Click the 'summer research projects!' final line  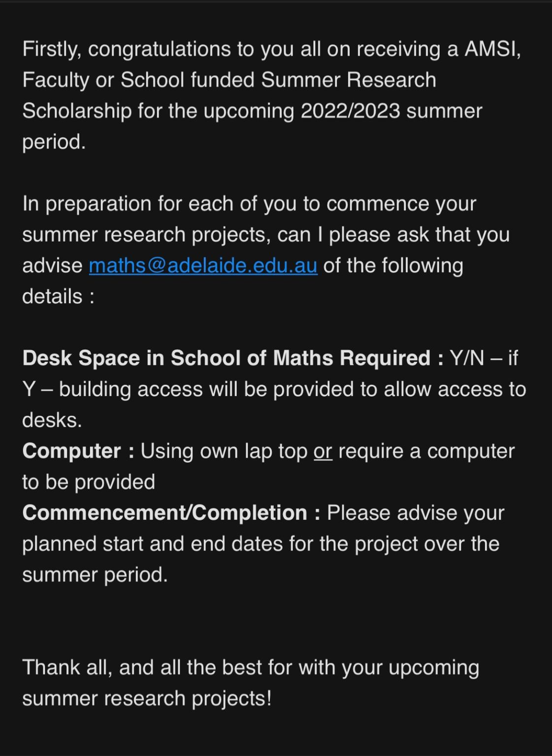(147, 699)
